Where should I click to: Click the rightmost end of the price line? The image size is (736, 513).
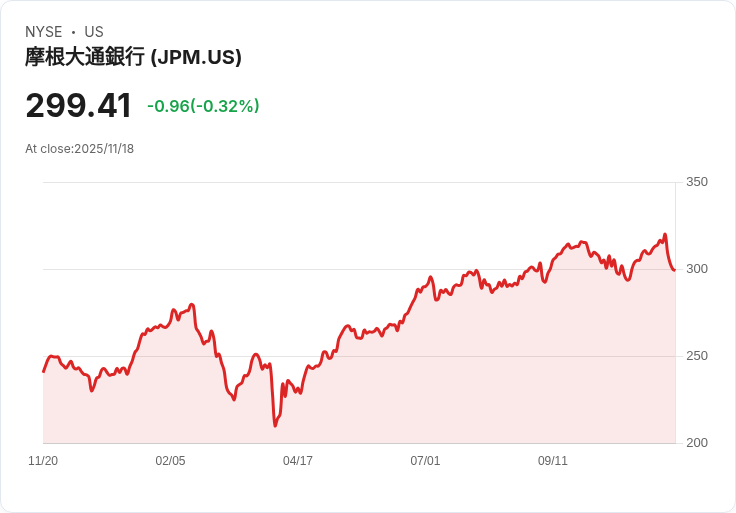(674, 270)
